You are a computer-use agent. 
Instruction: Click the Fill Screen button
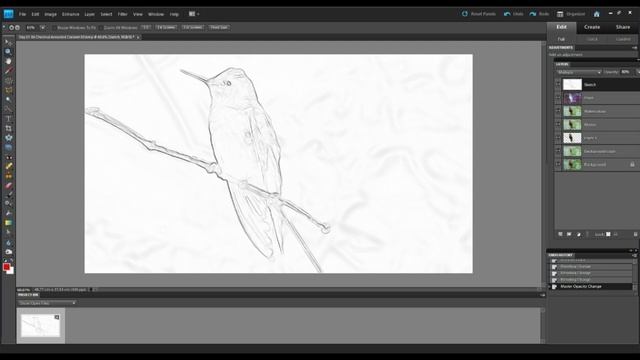click(x=192, y=27)
